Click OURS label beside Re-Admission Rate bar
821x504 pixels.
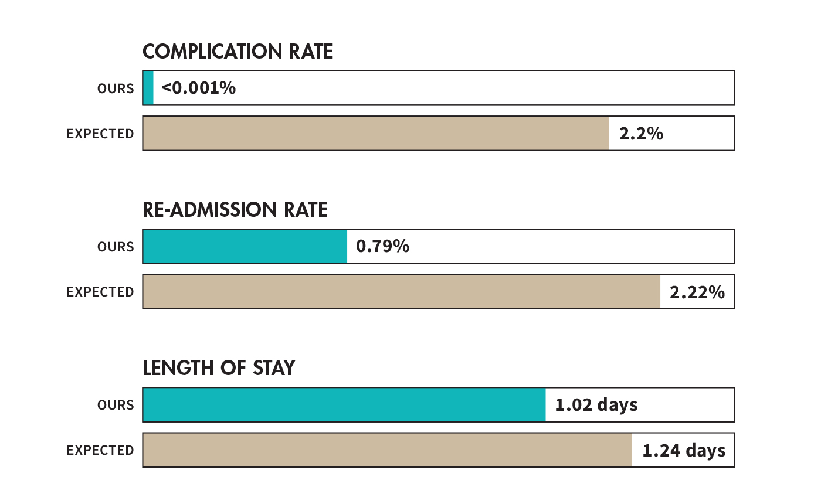click(x=116, y=247)
